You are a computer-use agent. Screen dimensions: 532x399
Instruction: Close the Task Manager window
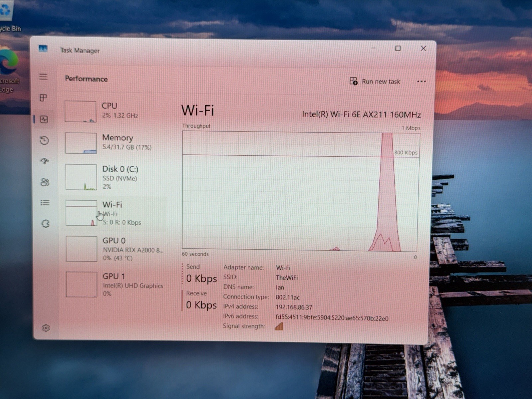[423, 49]
